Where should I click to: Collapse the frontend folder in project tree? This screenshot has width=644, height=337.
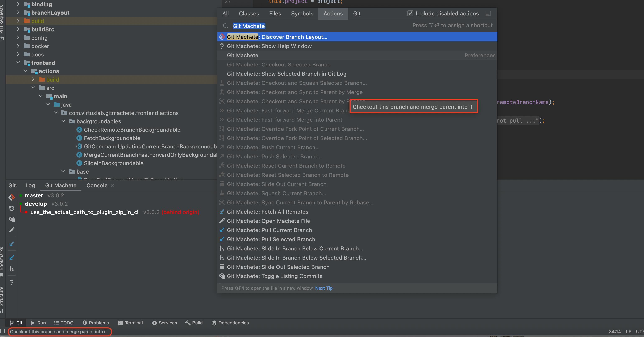18,63
